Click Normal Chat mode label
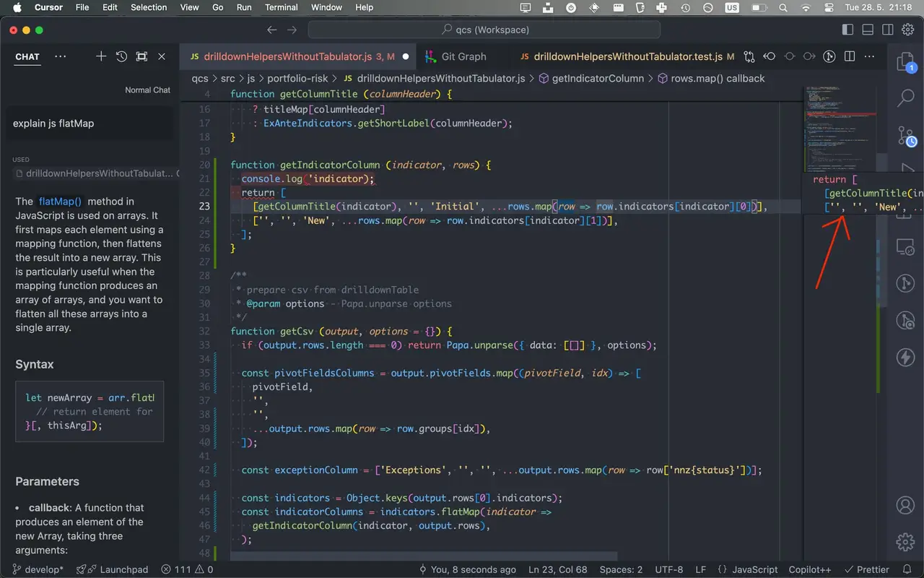This screenshot has height=578, width=924. click(x=147, y=90)
